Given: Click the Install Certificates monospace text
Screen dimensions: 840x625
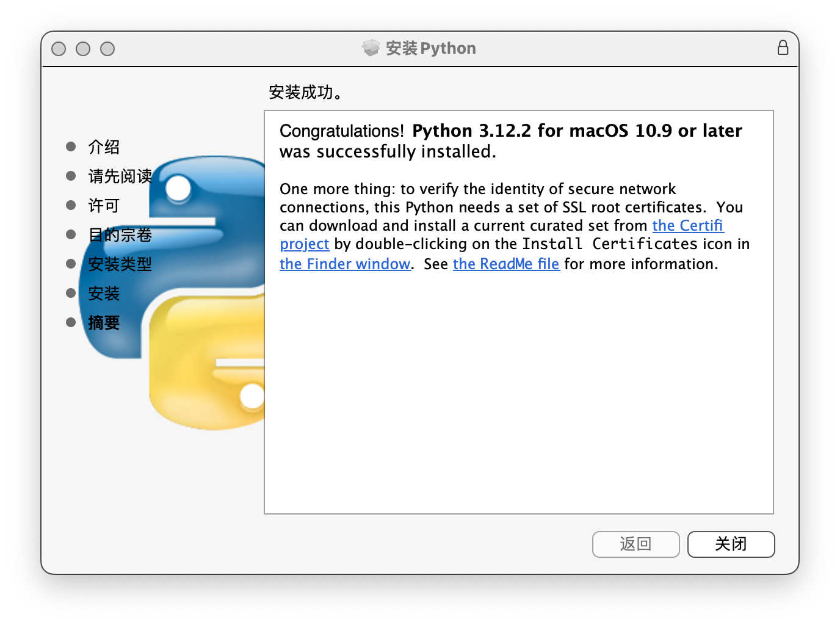Looking at the screenshot, I should click(x=610, y=244).
